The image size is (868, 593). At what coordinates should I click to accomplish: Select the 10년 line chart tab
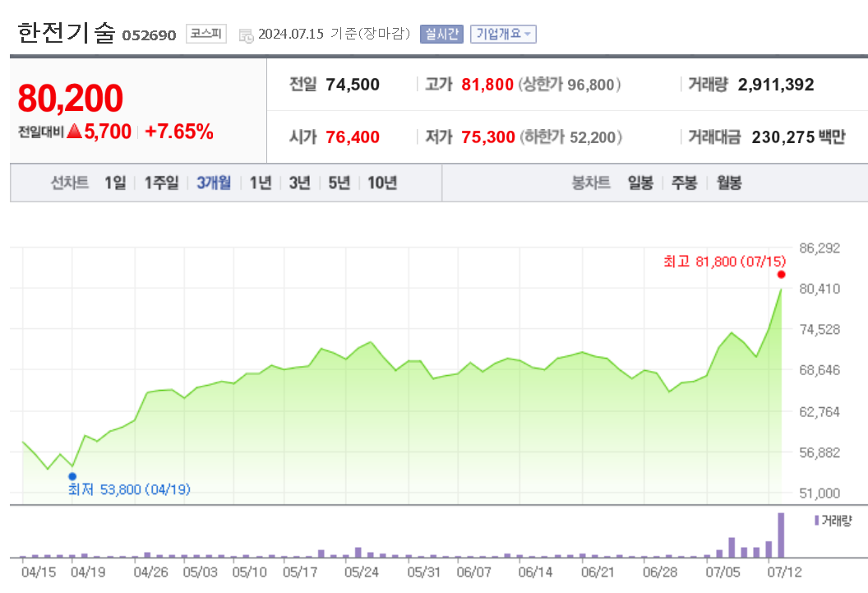tap(382, 183)
